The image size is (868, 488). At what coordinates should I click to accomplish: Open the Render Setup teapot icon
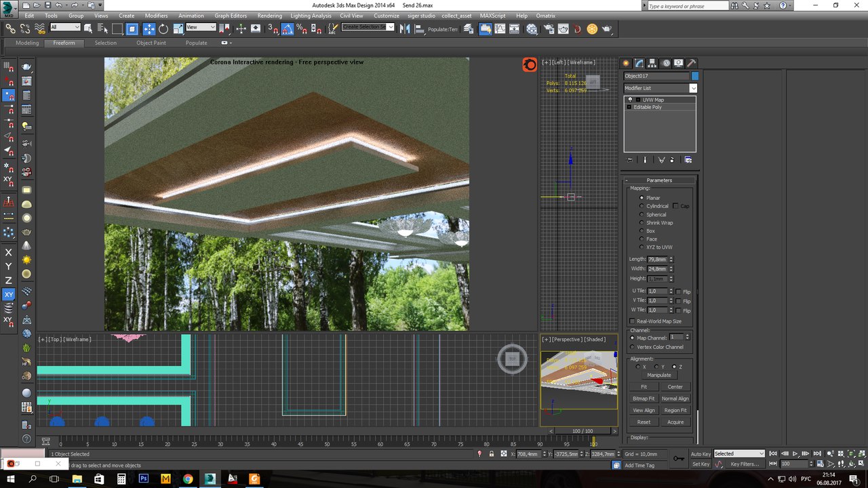pyautogui.click(x=547, y=28)
